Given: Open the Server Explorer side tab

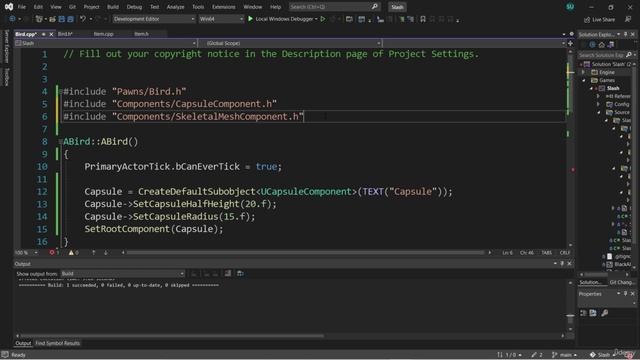Looking at the screenshot, I should point(6,47).
